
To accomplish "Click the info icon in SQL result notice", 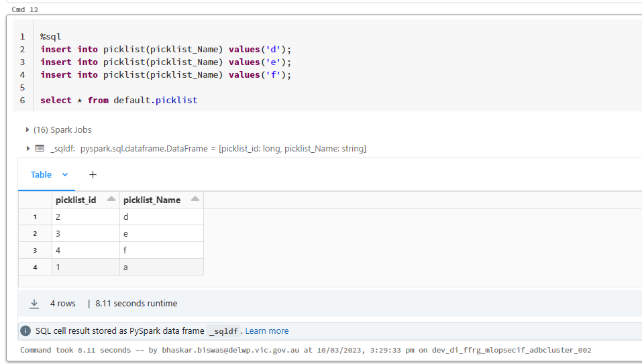I will tap(25, 331).
